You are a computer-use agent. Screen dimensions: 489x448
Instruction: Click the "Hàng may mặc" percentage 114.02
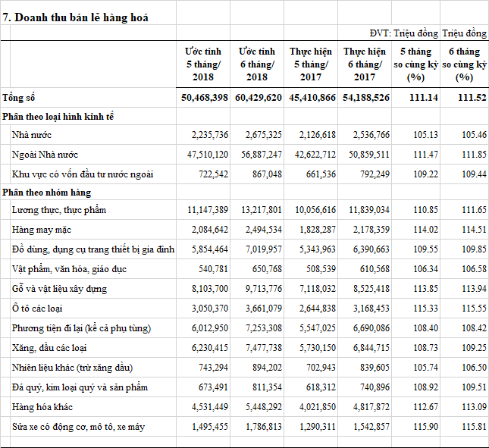click(x=415, y=228)
